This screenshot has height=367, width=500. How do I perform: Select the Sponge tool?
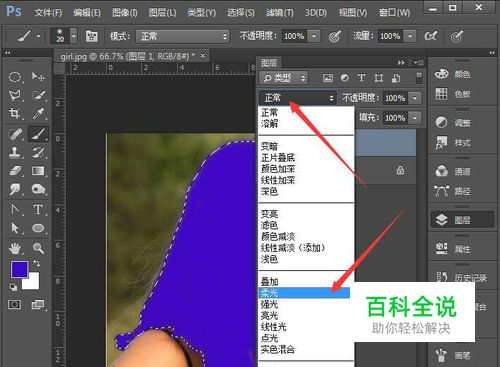pos(38,189)
